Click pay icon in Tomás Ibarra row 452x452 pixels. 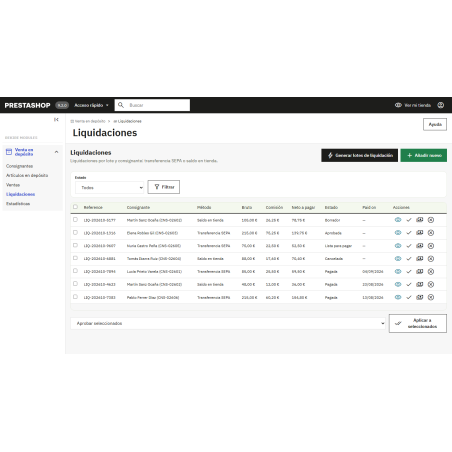pyautogui.click(x=420, y=258)
